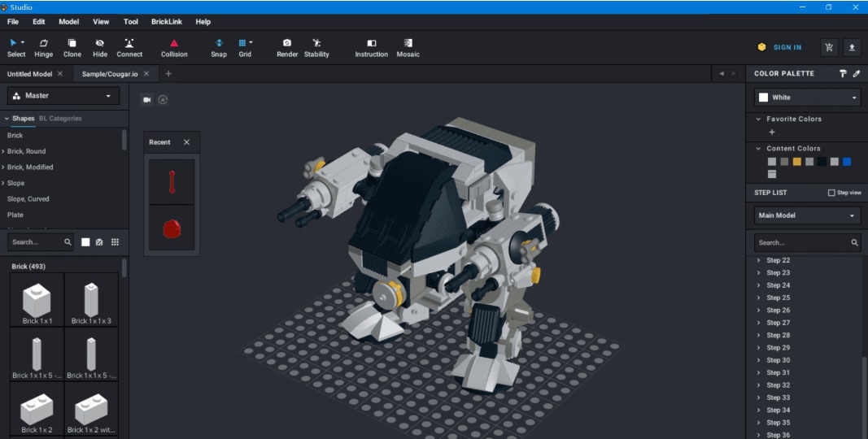Viewport: 868px width, 439px height.
Task: Click the camera view icon
Action: 146,99
